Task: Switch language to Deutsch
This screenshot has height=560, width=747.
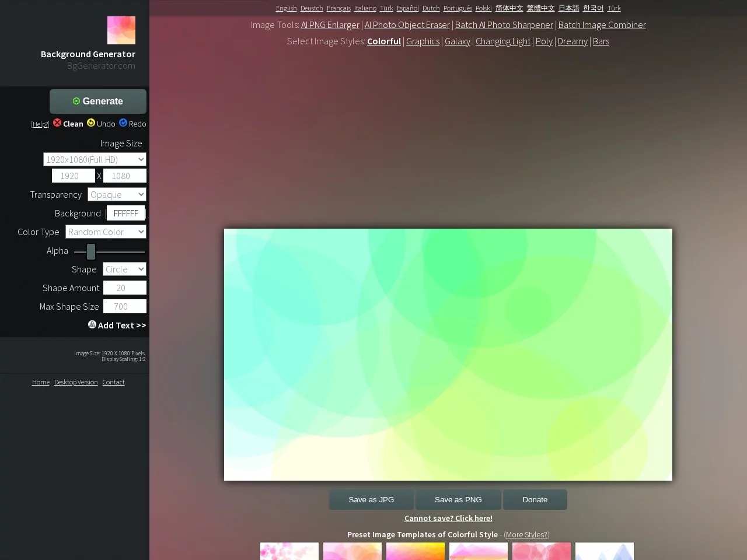Action: [x=311, y=8]
